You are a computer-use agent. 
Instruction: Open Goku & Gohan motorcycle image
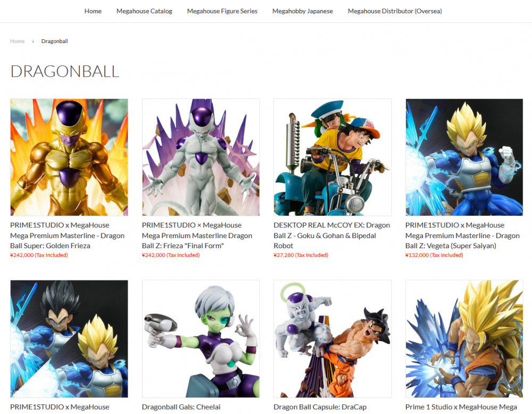[x=332, y=157]
